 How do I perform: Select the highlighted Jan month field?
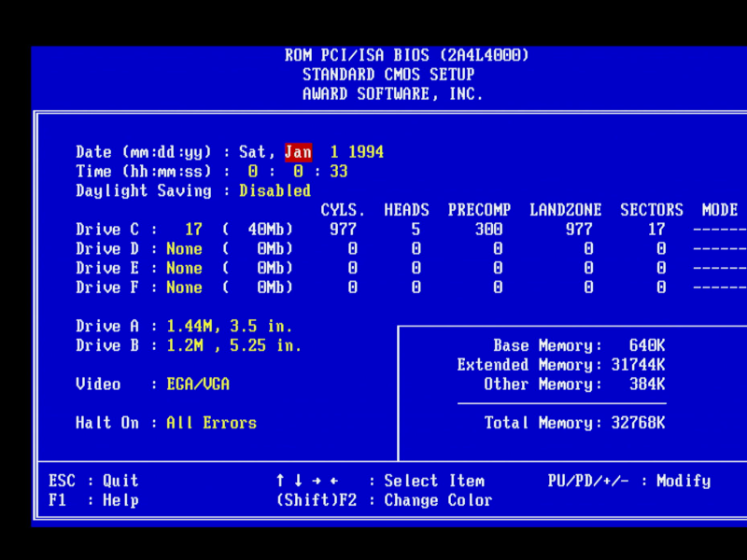(x=298, y=152)
